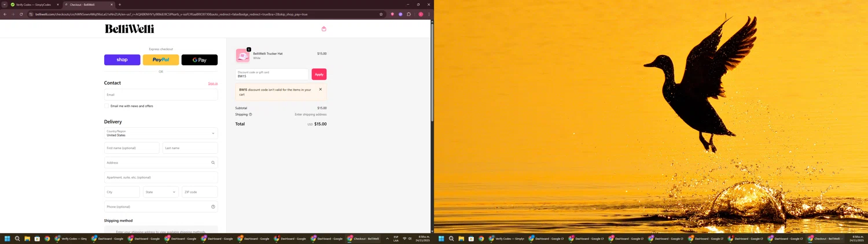Select the Checkout - BelliWelli browser tab
868x244 pixels.
[x=89, y=5]
